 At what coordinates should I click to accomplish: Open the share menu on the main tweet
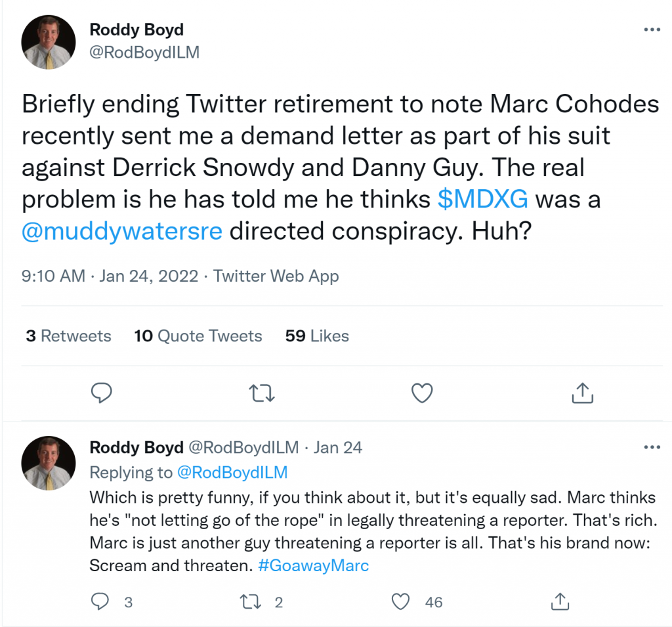(x=582, y=393)
